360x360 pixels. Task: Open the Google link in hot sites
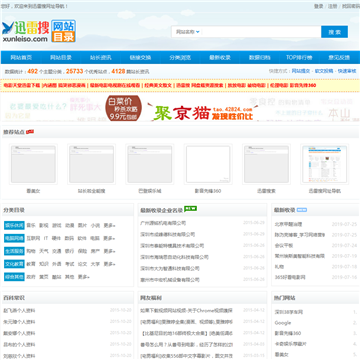[x=283, y=323]
